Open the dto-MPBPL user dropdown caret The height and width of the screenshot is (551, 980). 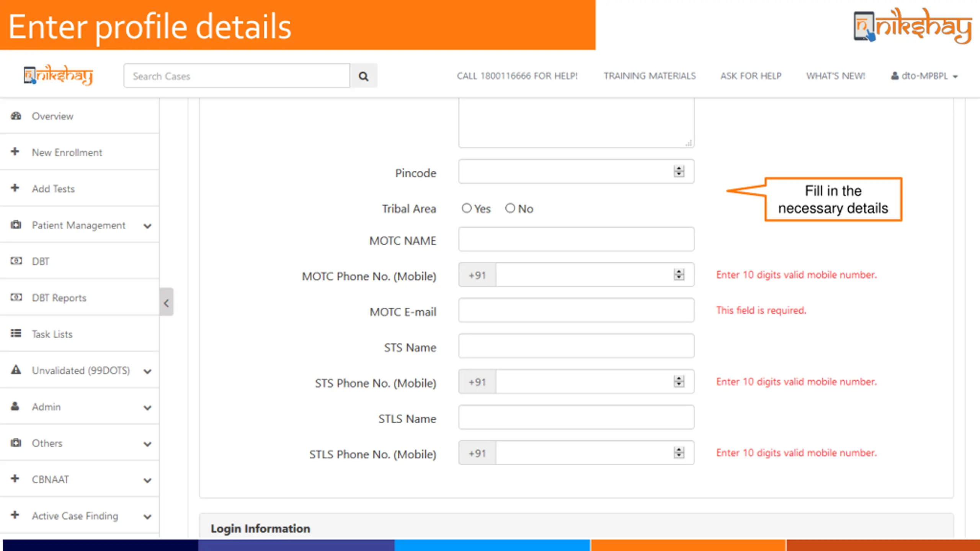click(955, 77)
